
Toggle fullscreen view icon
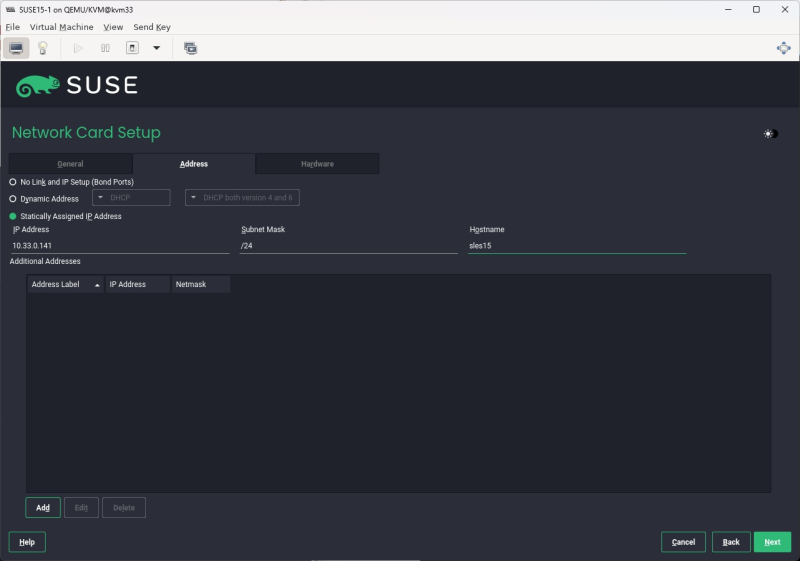coord(784,48)
